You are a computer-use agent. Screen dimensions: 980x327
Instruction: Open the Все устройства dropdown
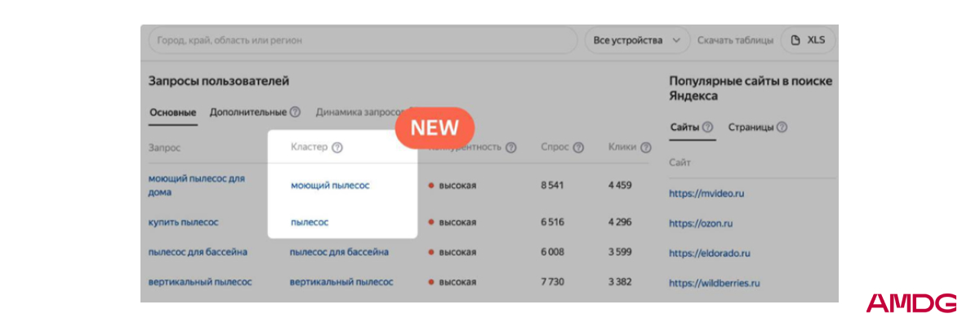pyautogui.click(x=637, y=40)
